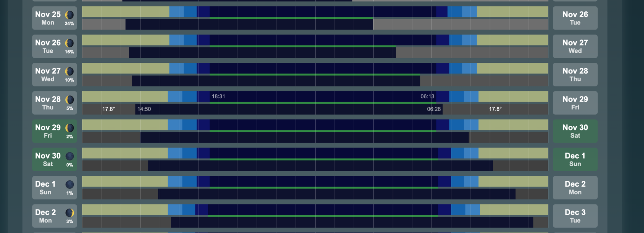Image resolution: width=644 pixels, height=233 pixels.
Task: Click the Nov 26 Tue right-side label
Action: coord(575,18)
